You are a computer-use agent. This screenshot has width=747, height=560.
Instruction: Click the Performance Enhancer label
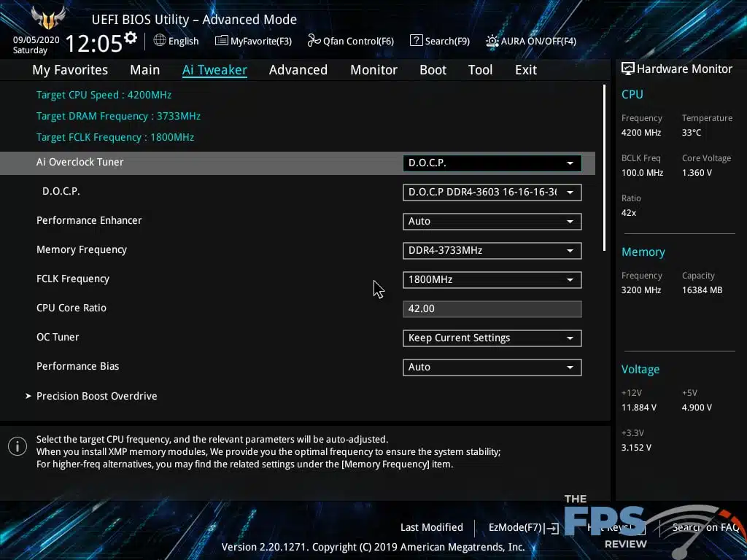point(89,220)
